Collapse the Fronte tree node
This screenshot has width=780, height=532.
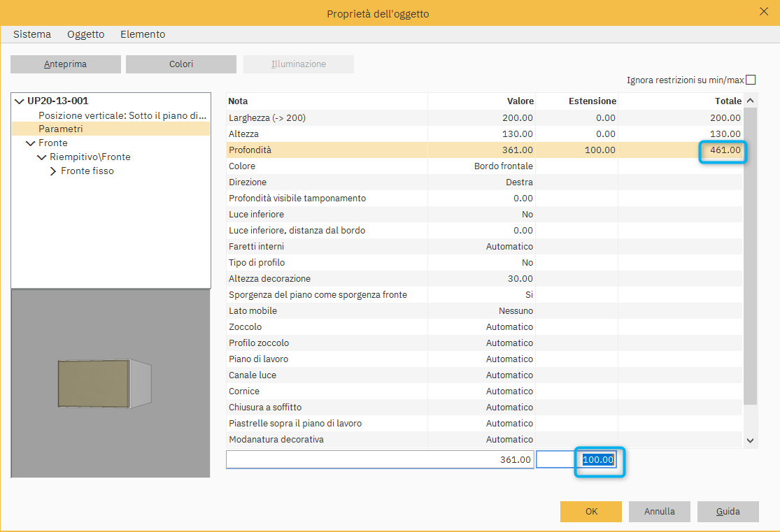[30, 143]
